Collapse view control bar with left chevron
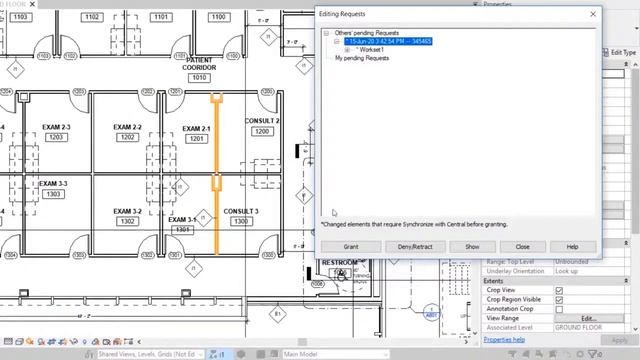This screenshot has height=360, width=640. (x=139, y=342)
